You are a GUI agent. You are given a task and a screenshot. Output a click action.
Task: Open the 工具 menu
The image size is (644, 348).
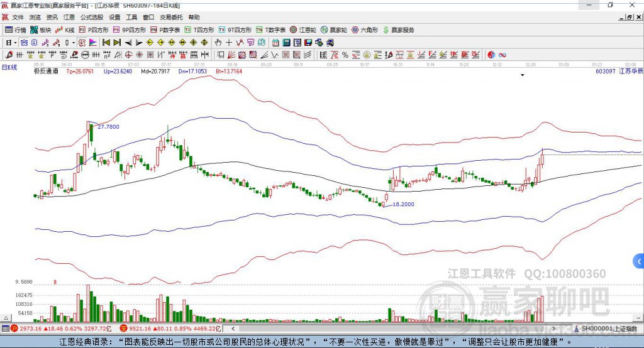click(x=131, y=17)
